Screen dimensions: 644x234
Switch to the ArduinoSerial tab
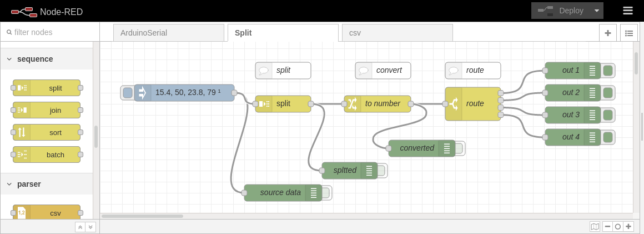[x=168, y=33]
